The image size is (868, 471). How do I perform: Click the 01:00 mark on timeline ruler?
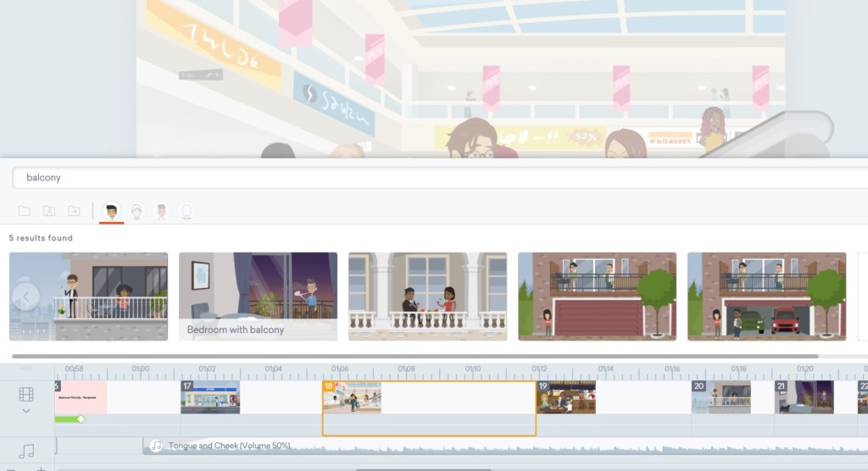click(x=141, y=368)
